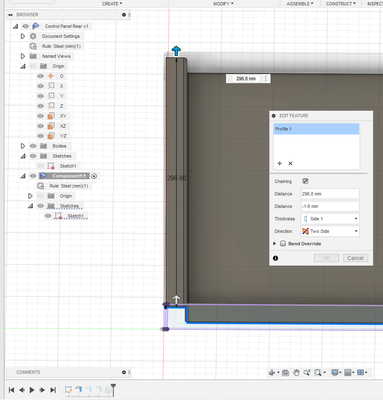The height and width of the screenshot is (400, 383).
Task: Expand the Bodies folder
Action: (23, 146)
